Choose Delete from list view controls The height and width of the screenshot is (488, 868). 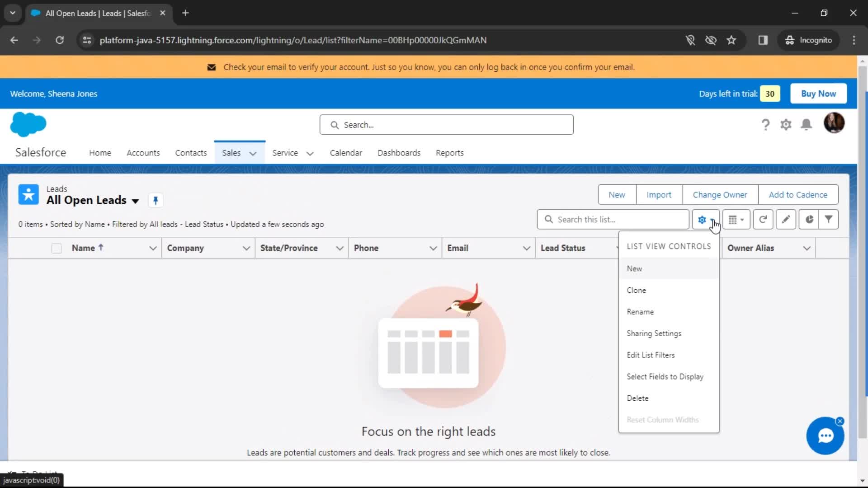tap(669, 398)
